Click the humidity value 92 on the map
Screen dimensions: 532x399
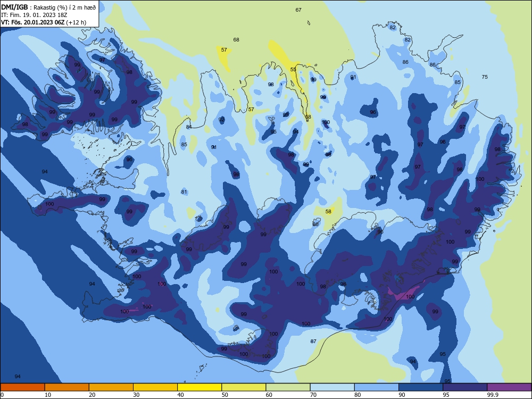pyautogui.click(x=221, y=119)
